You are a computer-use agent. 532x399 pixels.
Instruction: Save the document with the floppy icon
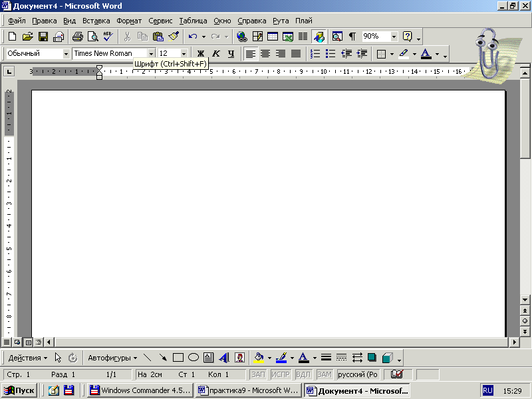pos(43,37)
